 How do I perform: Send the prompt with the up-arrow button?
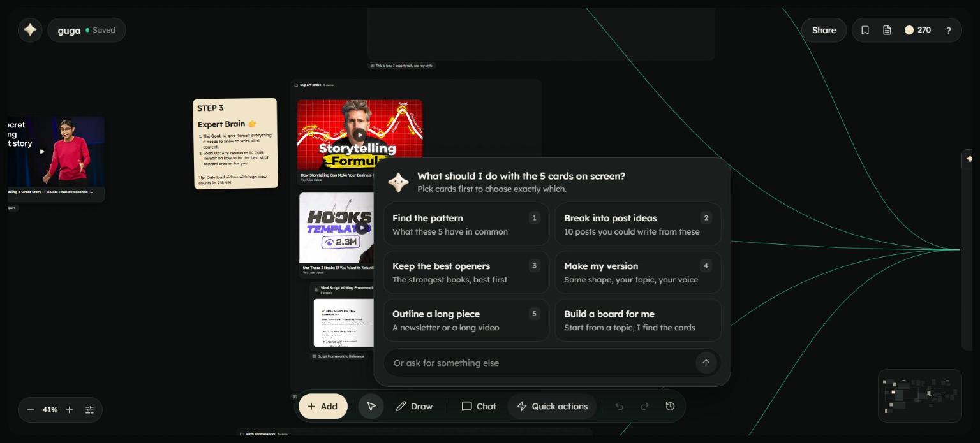point(706,363)
